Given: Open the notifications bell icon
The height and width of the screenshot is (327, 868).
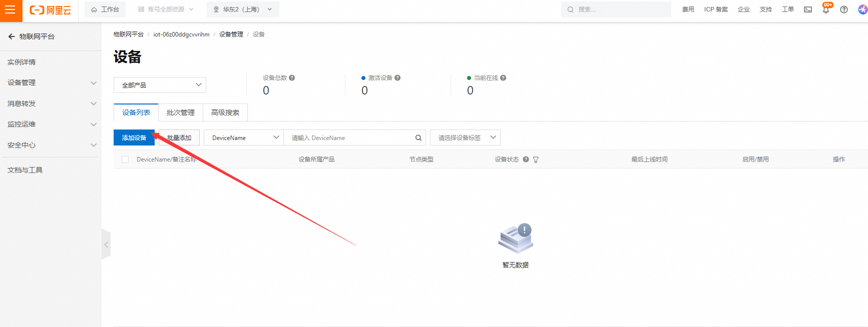Looking at the screenshot, I should coord(825,9).
